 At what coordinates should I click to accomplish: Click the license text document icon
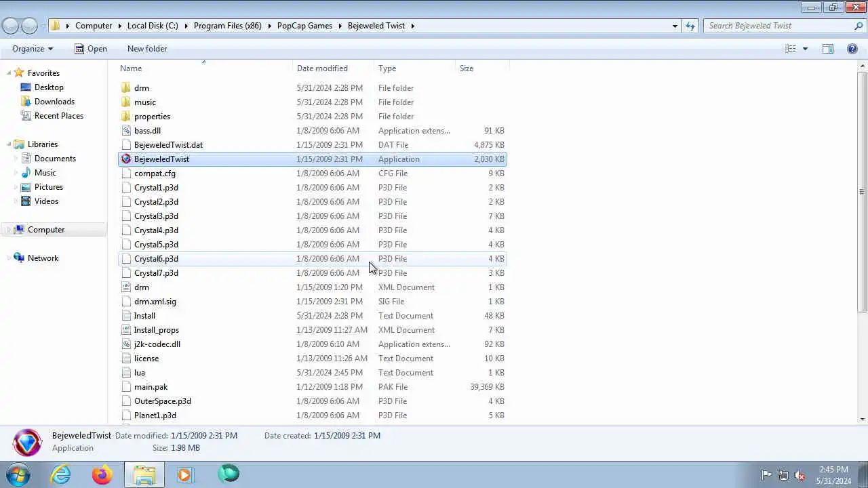[125, 358]
